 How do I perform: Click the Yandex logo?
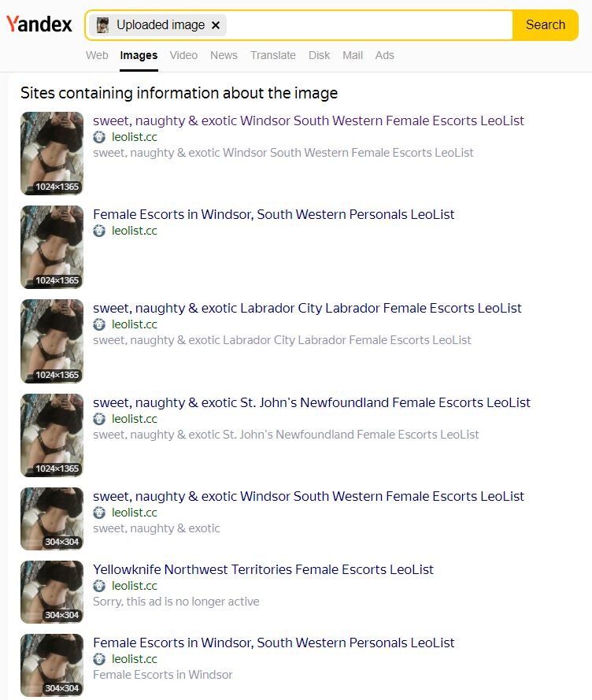click(x=39, y=24)
